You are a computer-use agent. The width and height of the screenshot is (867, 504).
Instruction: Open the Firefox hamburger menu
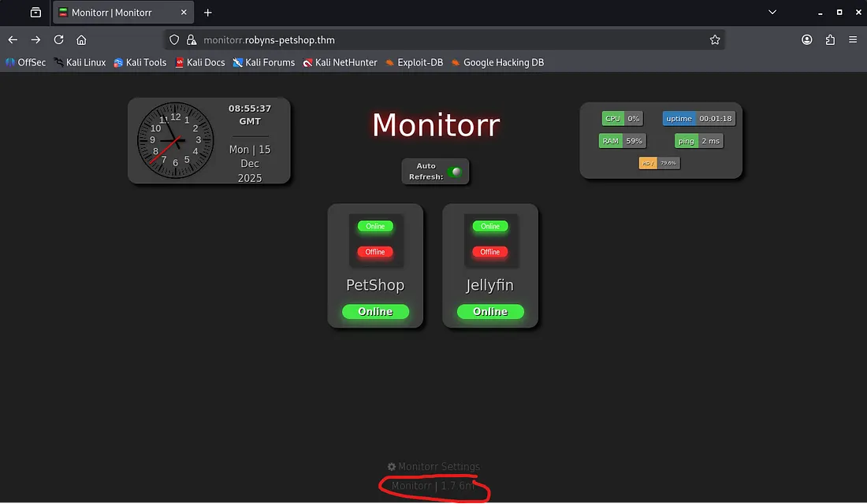coord(853,39)
